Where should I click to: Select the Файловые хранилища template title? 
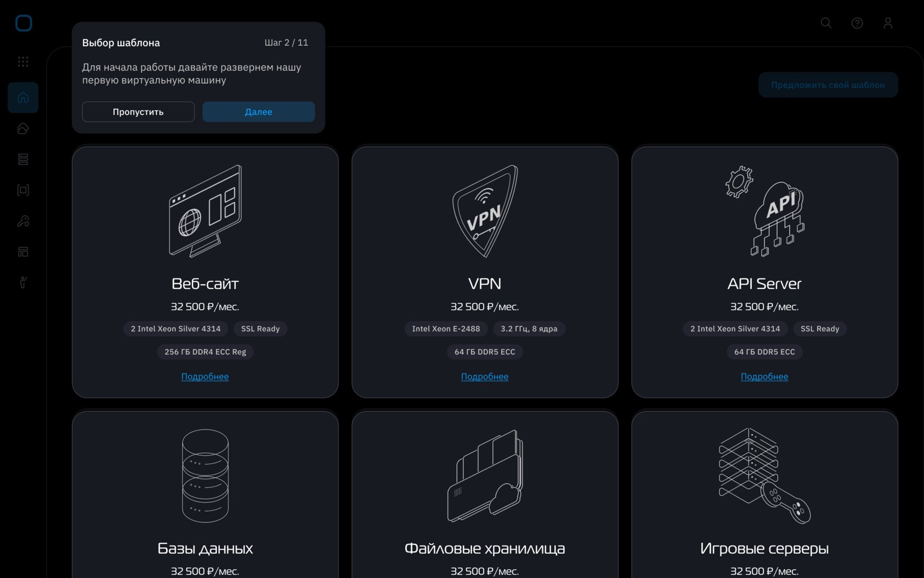485,548
